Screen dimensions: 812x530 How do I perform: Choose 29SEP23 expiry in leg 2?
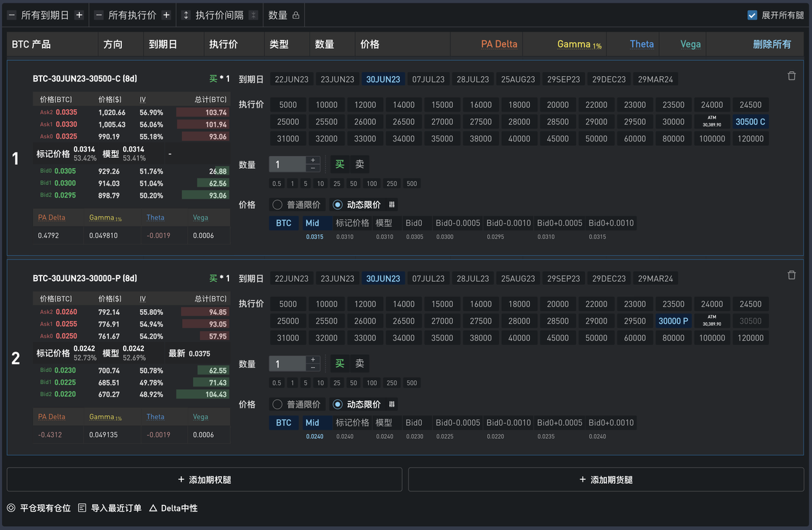tap(563, 279)
